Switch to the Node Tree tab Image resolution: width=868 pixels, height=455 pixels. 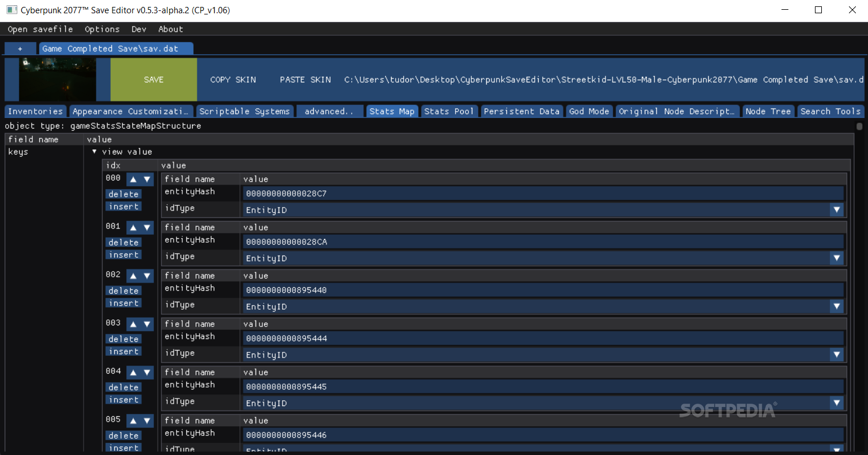coord(768,111)
